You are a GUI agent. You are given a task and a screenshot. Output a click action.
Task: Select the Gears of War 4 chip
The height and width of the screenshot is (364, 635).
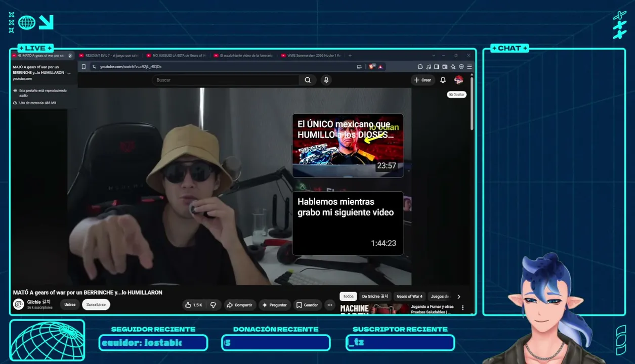click(x=409, y=297)
